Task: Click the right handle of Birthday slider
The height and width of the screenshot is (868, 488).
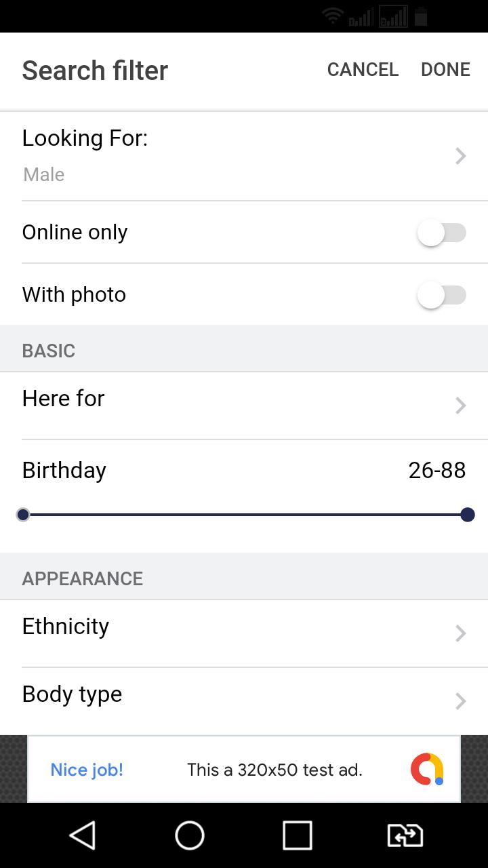Action: coord(467,515)
